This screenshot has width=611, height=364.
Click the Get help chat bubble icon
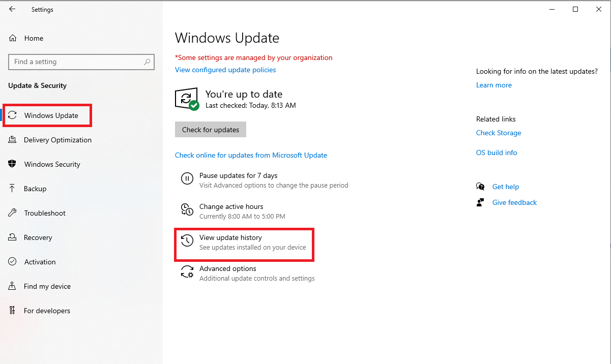480,187
